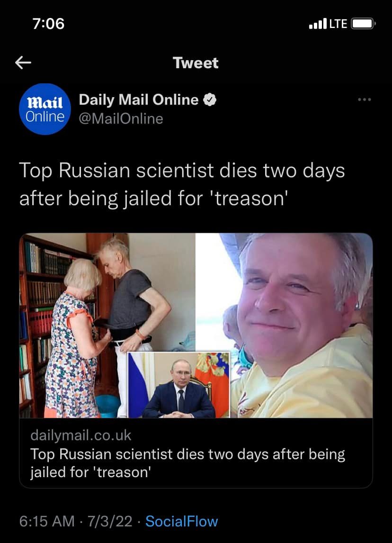Image resolution: width=392 pixels, height=543 pixels.
Task: Open the three-dot more options menu
Action: (365, 100)
